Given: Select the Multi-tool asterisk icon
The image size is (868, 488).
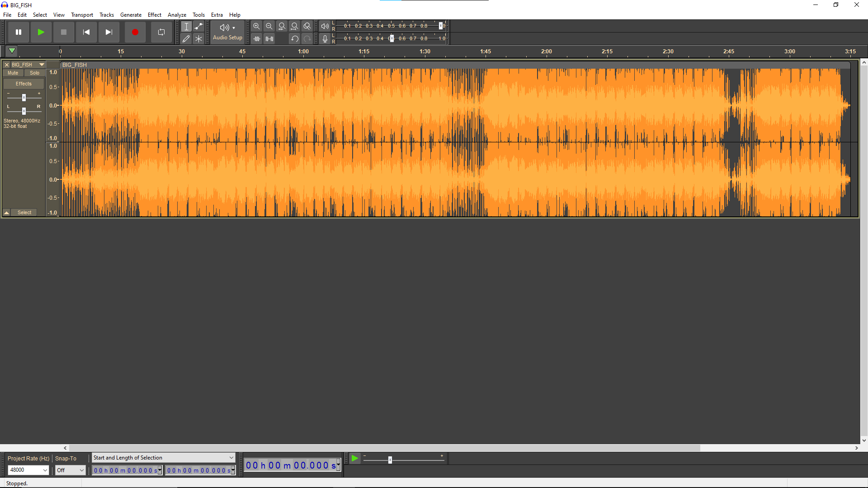Looking at the screenshot, I should click(x=198, y=39).
